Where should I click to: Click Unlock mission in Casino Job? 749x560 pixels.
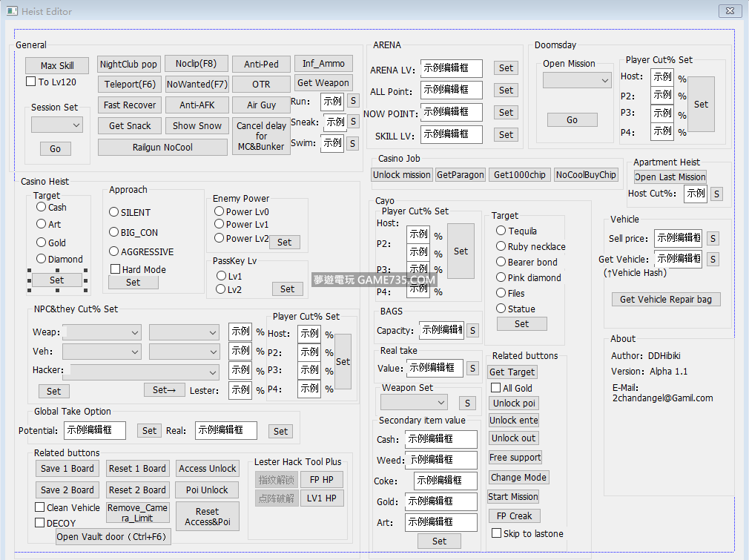pos(401,175)
